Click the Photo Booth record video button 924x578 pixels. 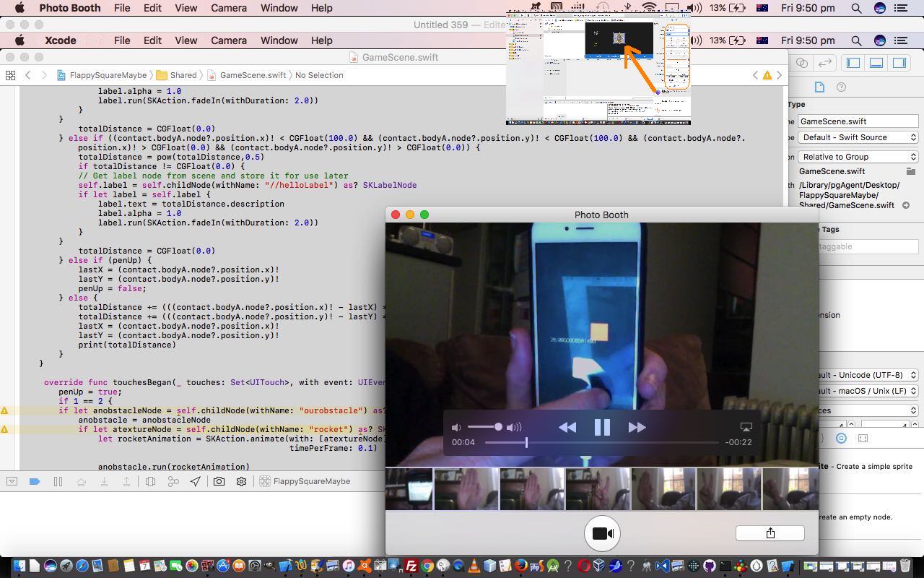coord(602,533)
